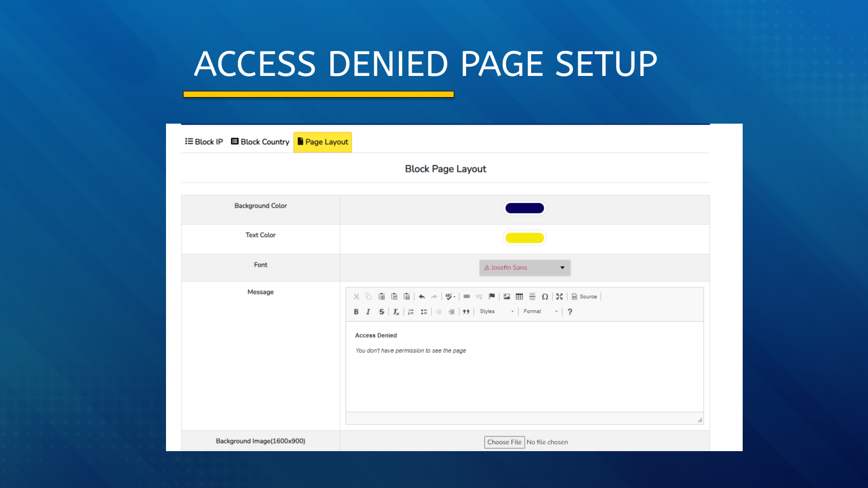
Task: Click Choose File for the background image
Action: [504, 442]
